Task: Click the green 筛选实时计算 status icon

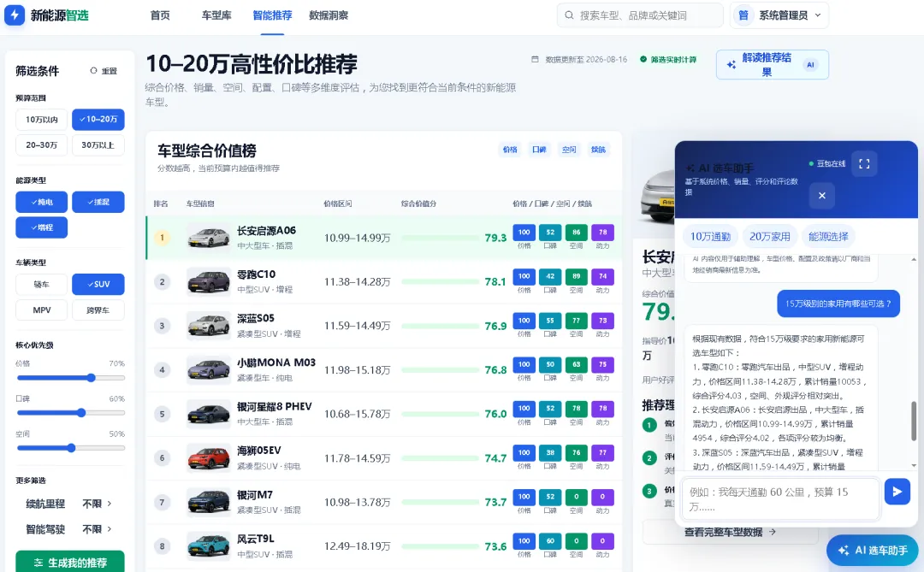Action: 643,60
